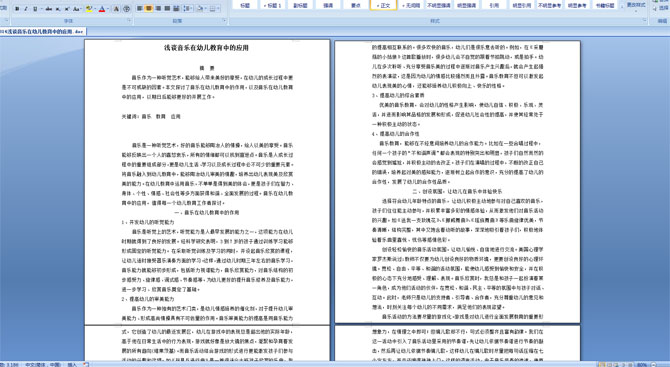The width and height of the screenshot is (670, 367).
Task: Apply underline formatting to text
Action: 35,9
